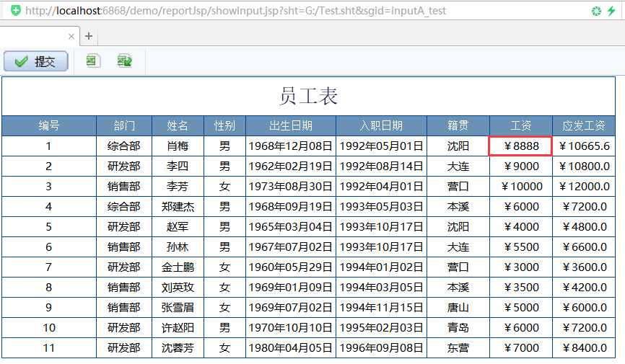Click salary cell ¥10000 for 李芳
The height and width of the screenshot is (364, 625).
click(521, 187)
